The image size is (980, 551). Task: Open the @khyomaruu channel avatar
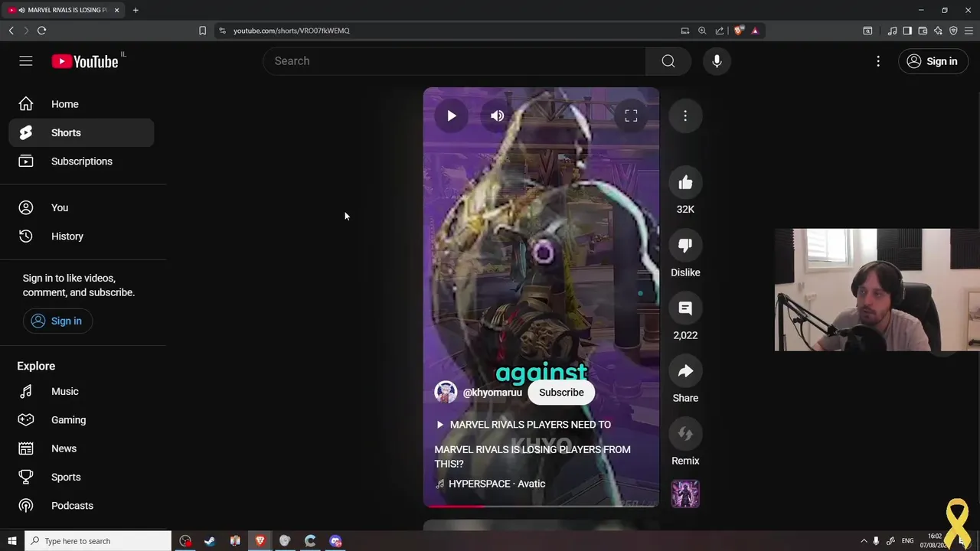click(x=446, y=393)
